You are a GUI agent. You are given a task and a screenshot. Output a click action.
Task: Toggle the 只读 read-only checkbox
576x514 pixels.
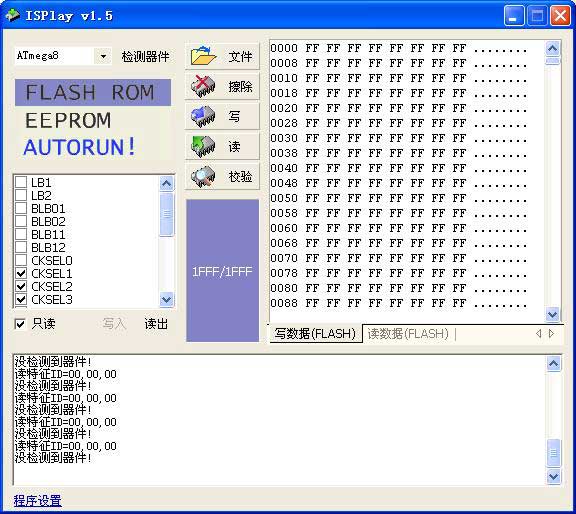pyautogui.click(x=20, y=324)
